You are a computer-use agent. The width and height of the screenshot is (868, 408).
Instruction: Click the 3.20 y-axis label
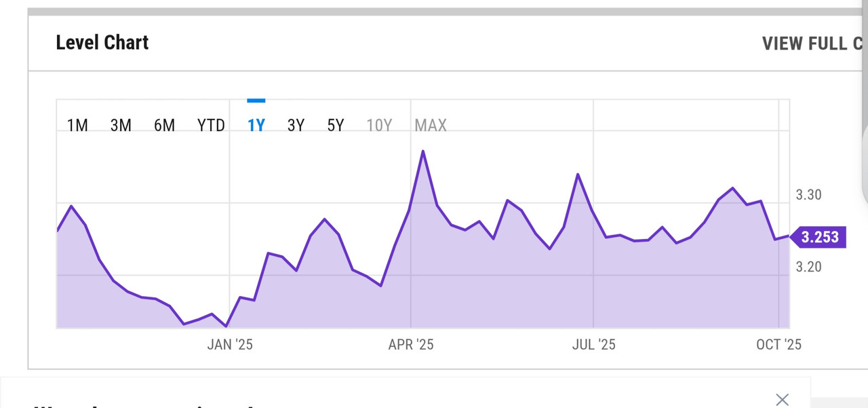tap(808, 267)
